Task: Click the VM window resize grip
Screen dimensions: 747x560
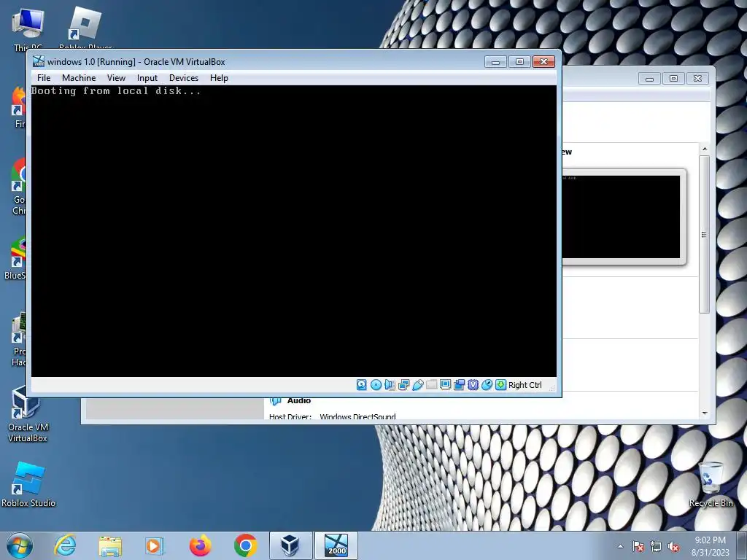Action: 552,388
